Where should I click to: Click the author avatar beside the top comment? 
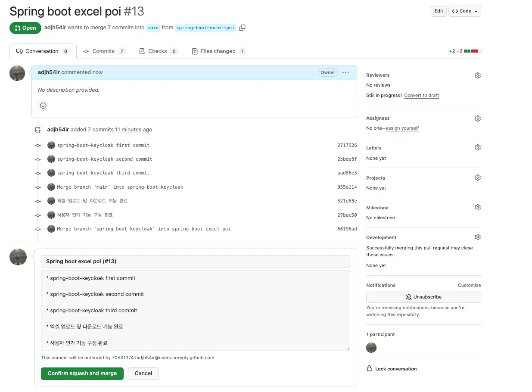point(17,73)
